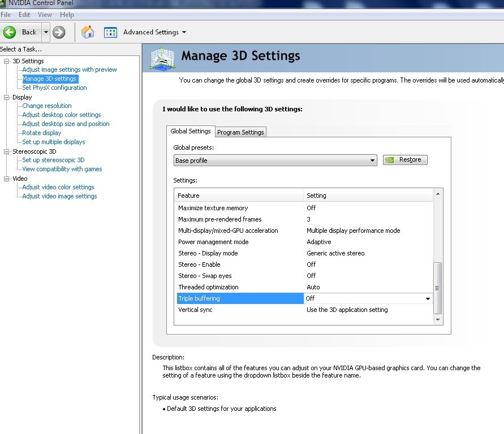This screenshot has height=434, width=504.
Task: Select the Stereo - Enable row
Action: pos(304,264)
